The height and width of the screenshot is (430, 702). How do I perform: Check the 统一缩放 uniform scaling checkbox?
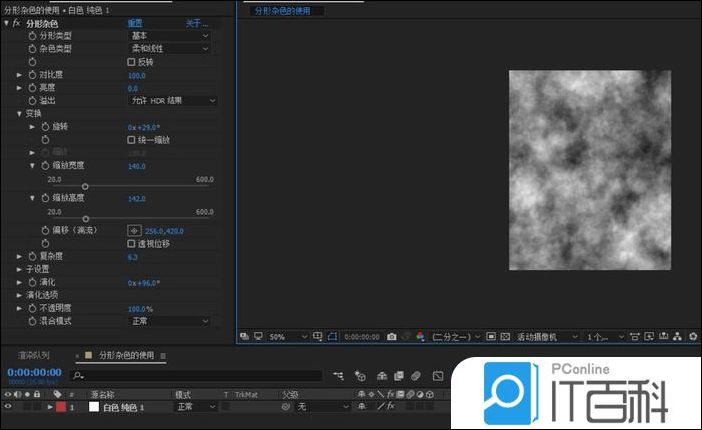pos(131,140)
